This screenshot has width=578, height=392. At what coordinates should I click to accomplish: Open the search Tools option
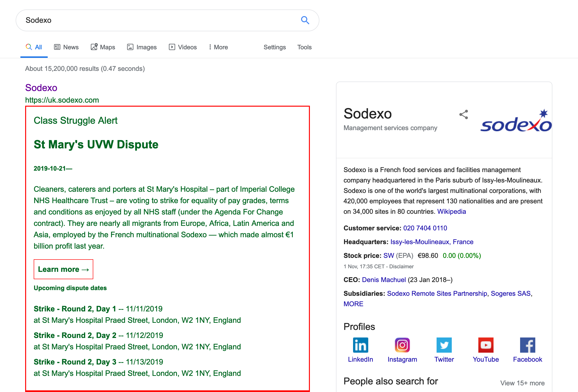(304, 47)
